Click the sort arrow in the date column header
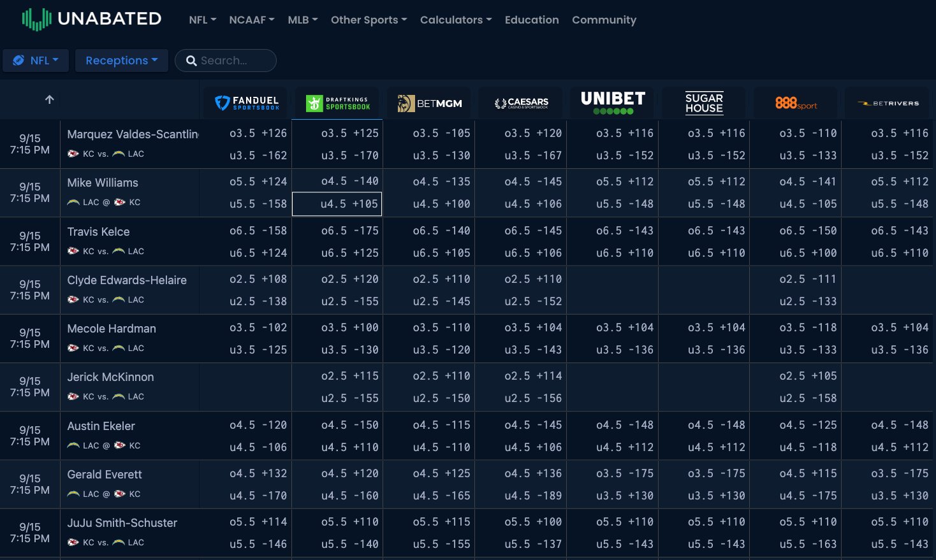Screen dimensions: 936x560 (49, 99)
